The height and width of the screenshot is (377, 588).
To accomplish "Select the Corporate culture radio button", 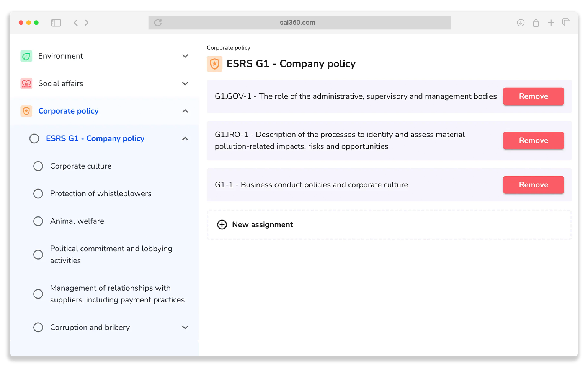I will (38, 166).
